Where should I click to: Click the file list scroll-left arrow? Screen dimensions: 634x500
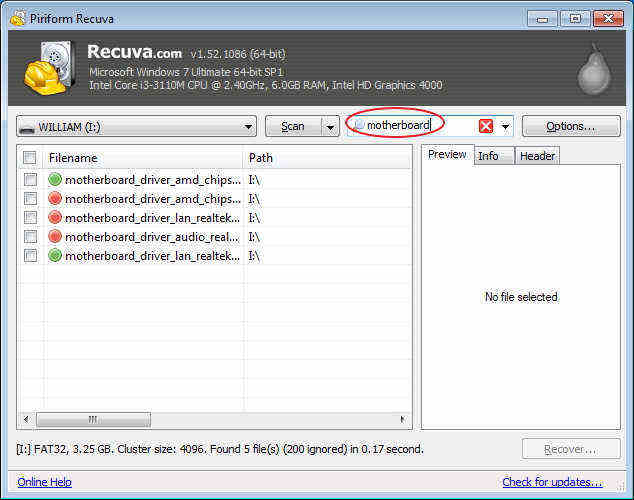pyautogui.click(x=26, y=419)
